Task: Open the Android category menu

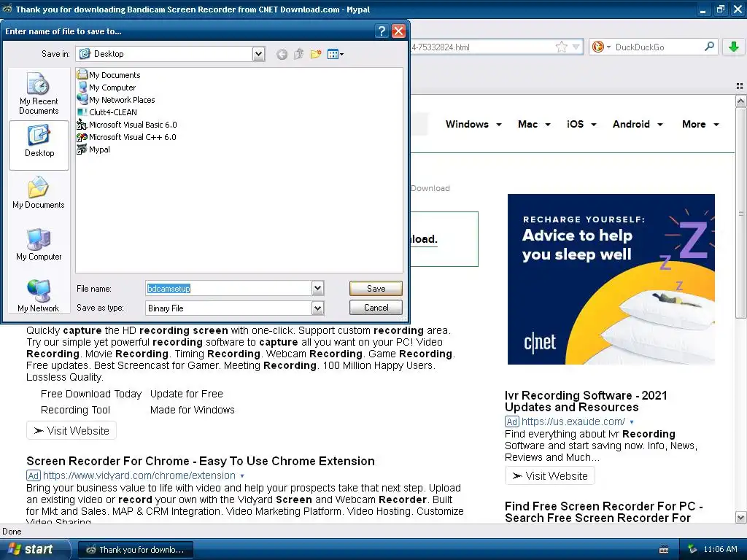Action: click(x=638, y=124)
